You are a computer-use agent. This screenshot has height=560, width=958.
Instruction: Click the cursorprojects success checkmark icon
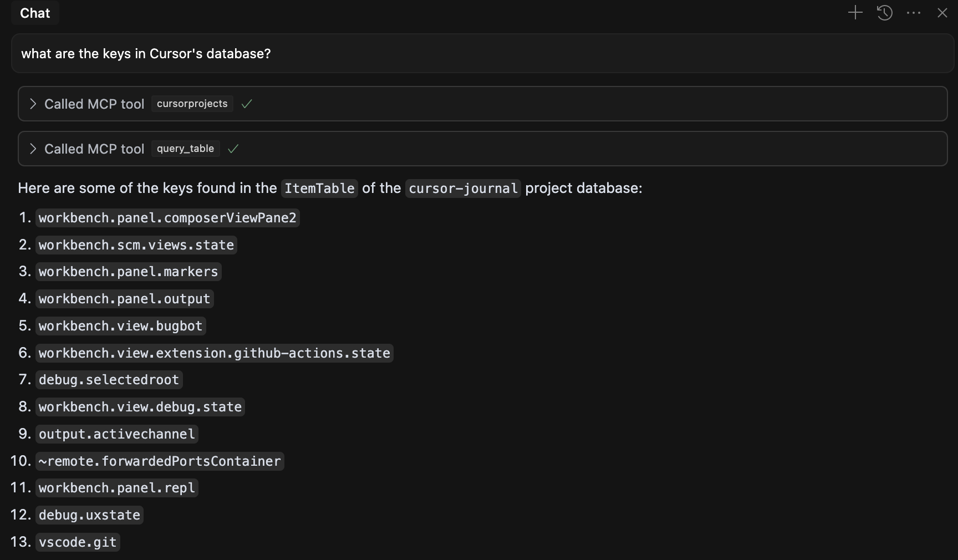[247, 104]
